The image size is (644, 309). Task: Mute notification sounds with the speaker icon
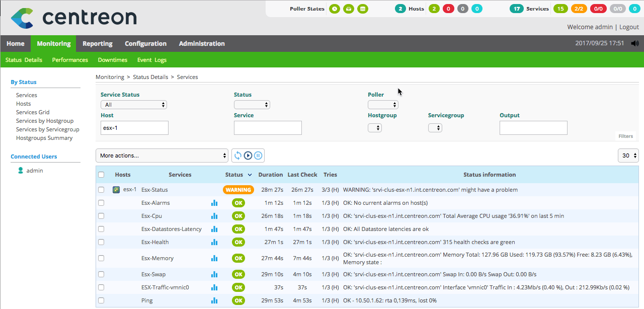(x=635, y=43)
